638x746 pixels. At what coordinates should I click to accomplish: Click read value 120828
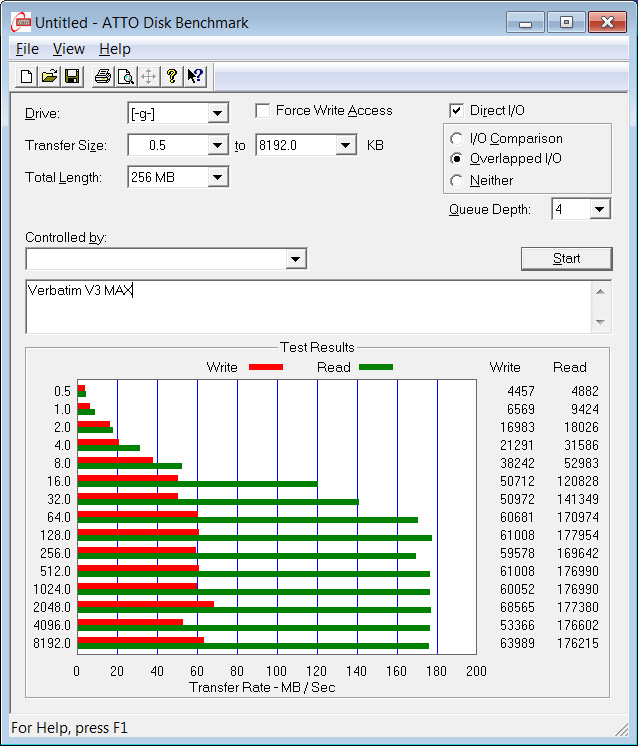(x=578, y=481)
